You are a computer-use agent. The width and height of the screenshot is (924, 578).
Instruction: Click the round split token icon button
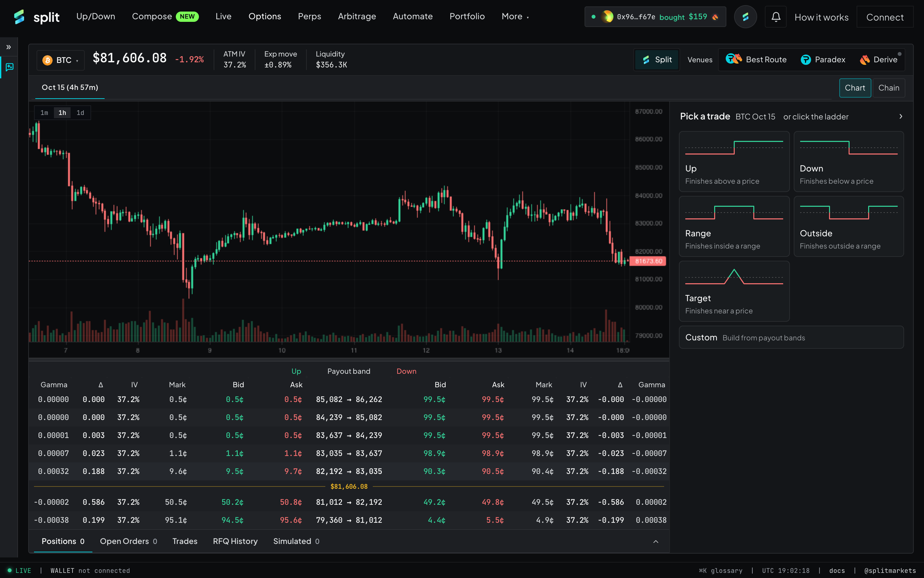click(x=745, y=17)
